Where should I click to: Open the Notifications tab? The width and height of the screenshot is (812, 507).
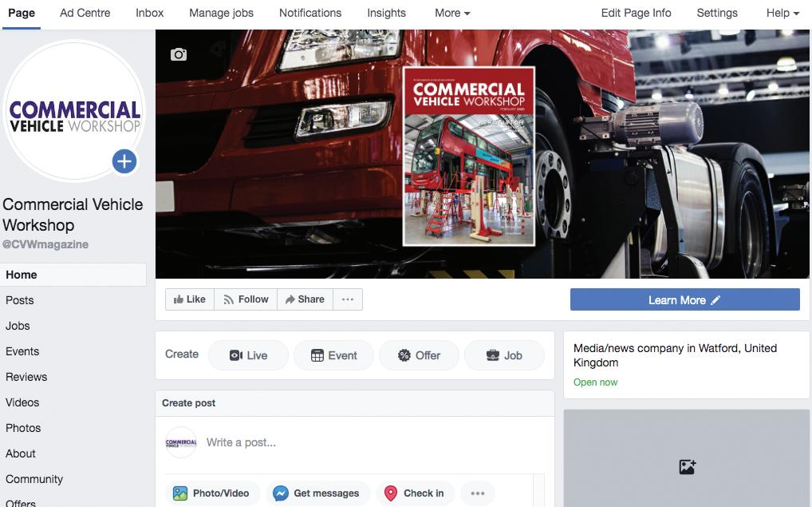click(x=310, y=13)
